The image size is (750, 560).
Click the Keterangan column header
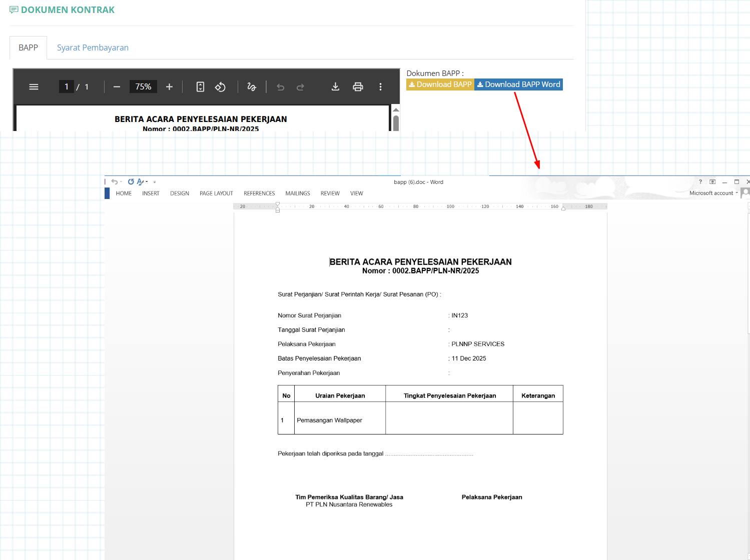coord(538,395)
